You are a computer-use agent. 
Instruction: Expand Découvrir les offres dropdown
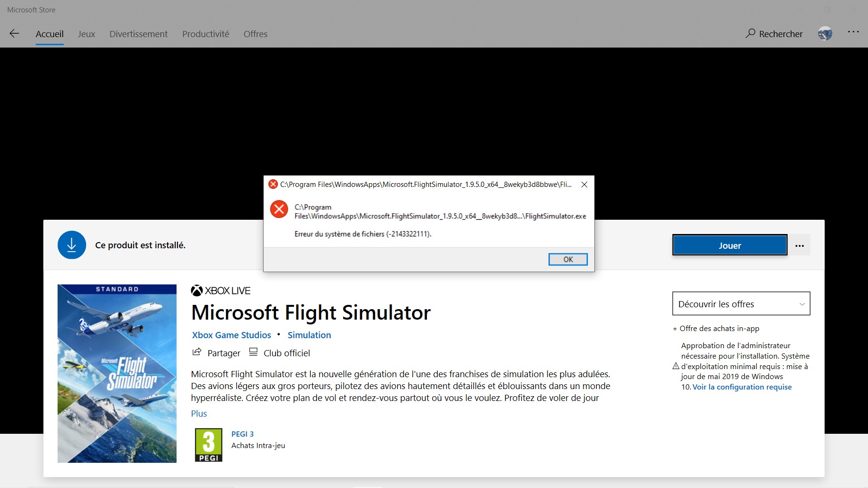[741, 304]
